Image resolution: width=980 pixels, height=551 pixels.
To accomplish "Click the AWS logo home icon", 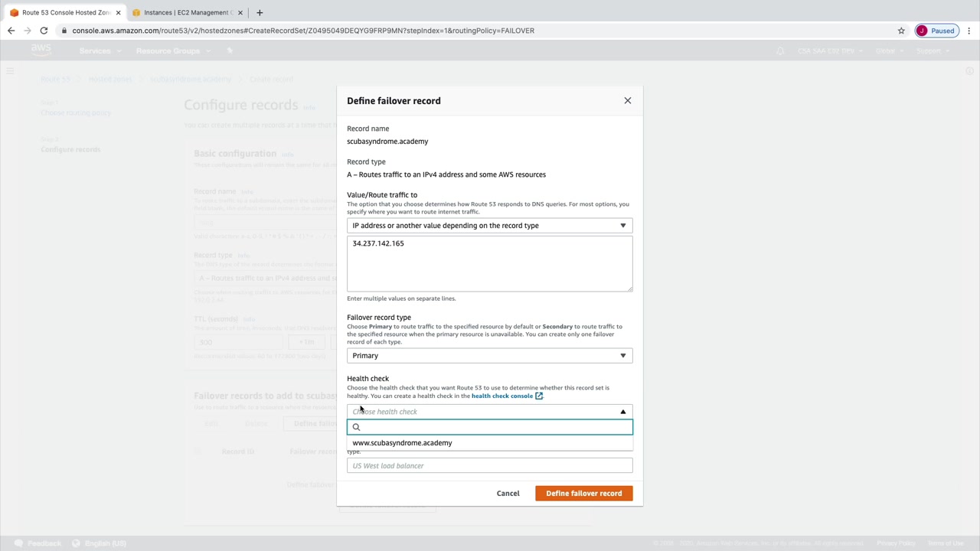I will tap(41, 51).
